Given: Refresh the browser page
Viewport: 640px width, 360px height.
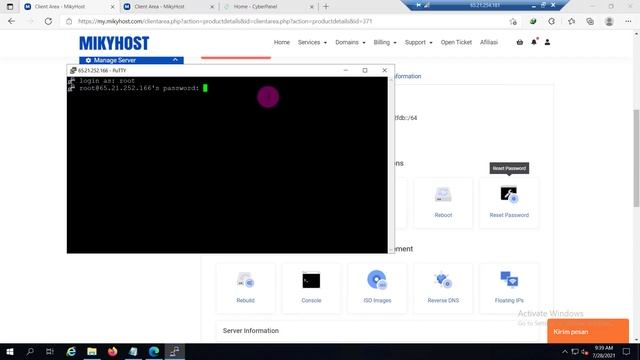Looking at the screenshot, I should 48,21.
